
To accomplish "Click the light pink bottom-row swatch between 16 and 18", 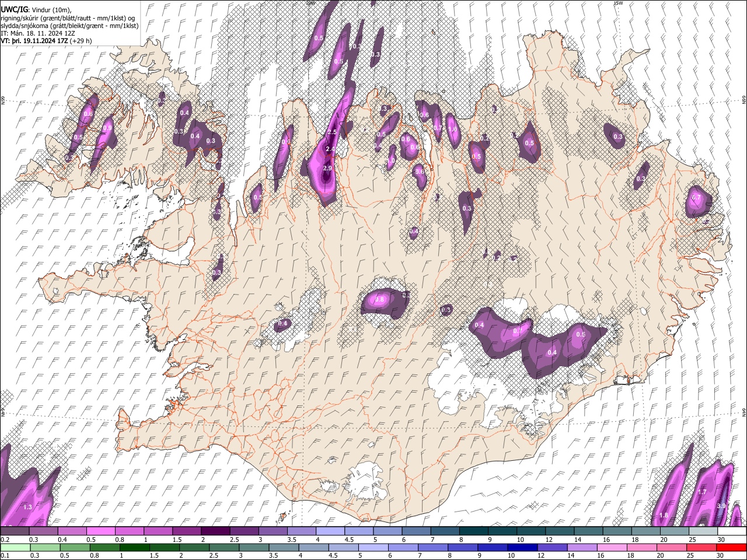I will point(613,547).
